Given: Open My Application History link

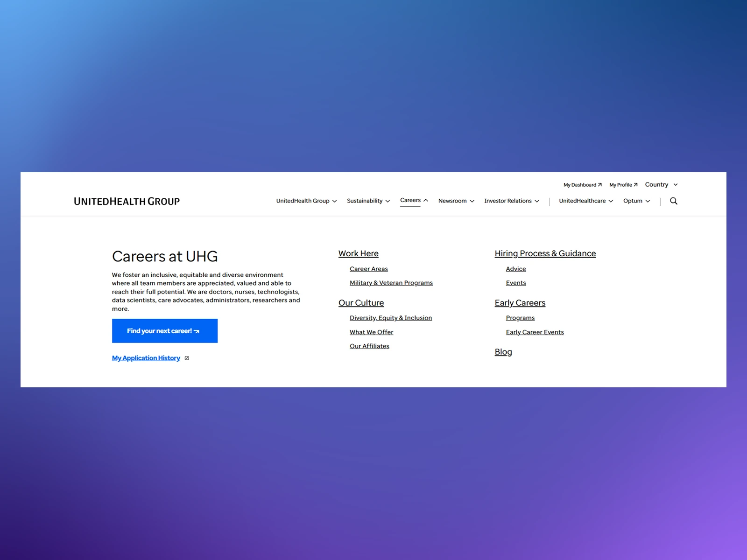Looking at the screenshot, I should coord(146,358).
